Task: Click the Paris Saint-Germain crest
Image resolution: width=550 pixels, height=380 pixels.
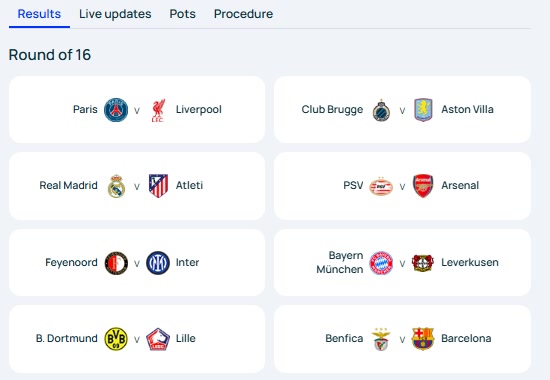Action: point(116,110)
